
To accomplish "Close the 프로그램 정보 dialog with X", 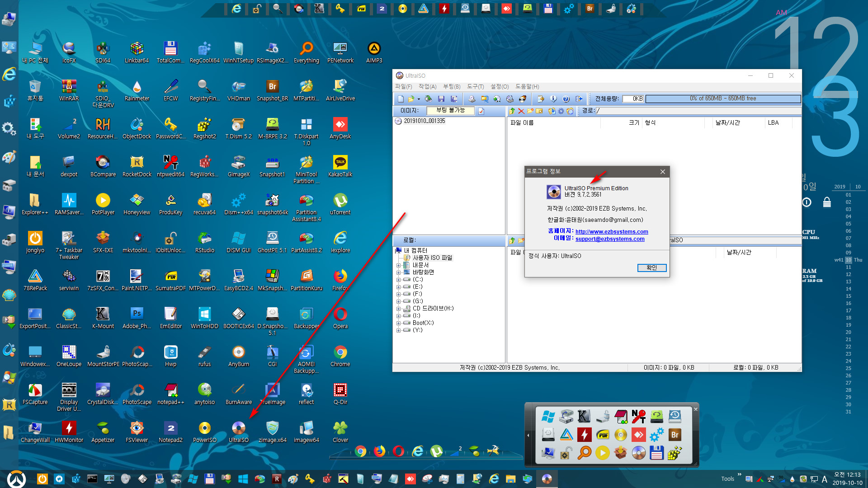I will (x=663, y=172).
